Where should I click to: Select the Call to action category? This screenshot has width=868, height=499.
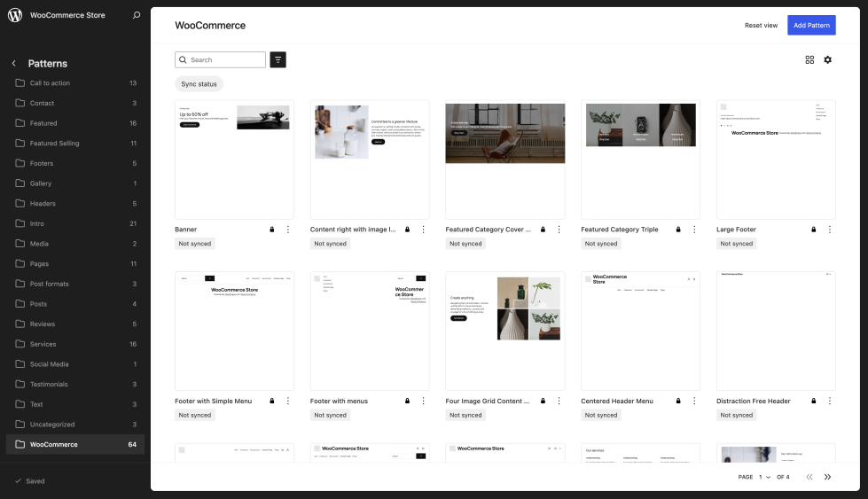tap(75, 83)
